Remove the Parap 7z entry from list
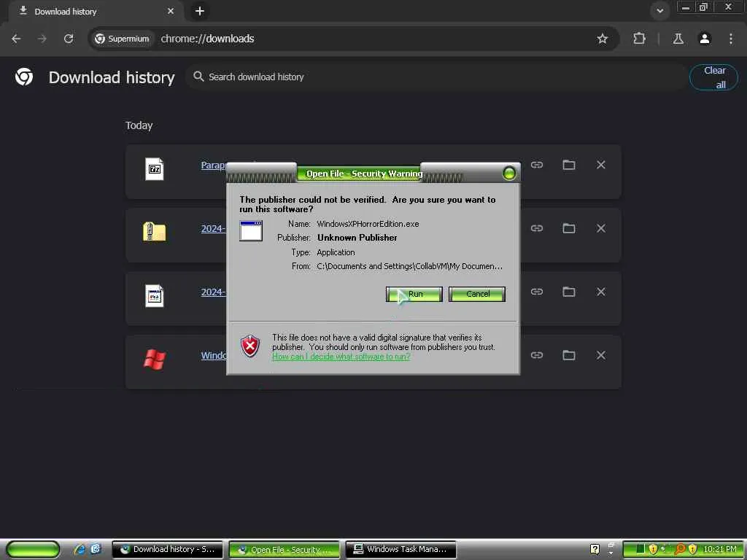 (x=601, y=165)
